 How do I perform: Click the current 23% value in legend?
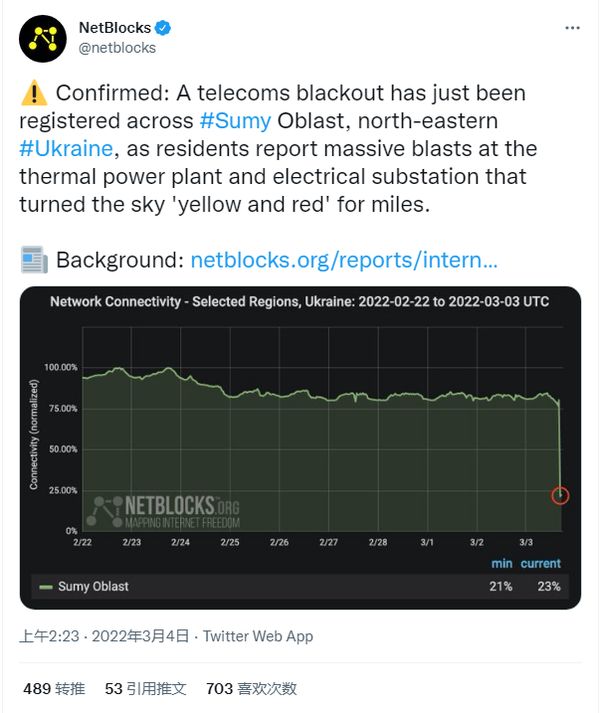(548, 586)
